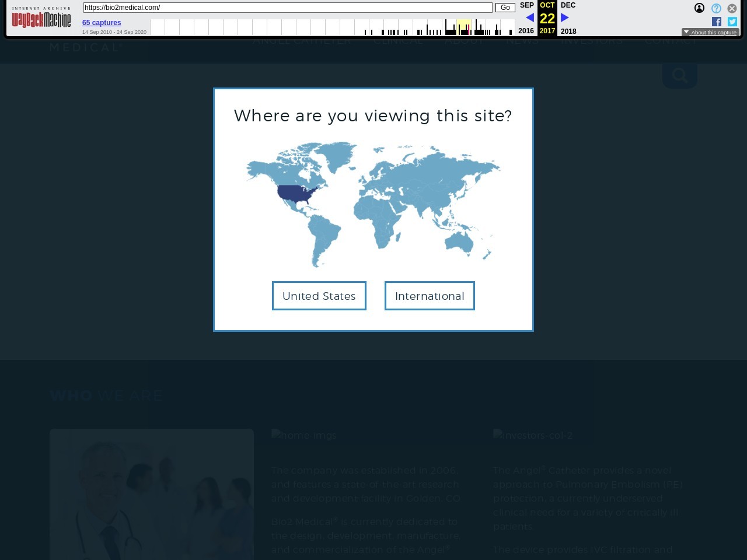Image resolution: width=747 pixels, height=560 pixels.
Task: Click the site search magnifier icon
Action: pyautogui.click(x=679, y=75)
